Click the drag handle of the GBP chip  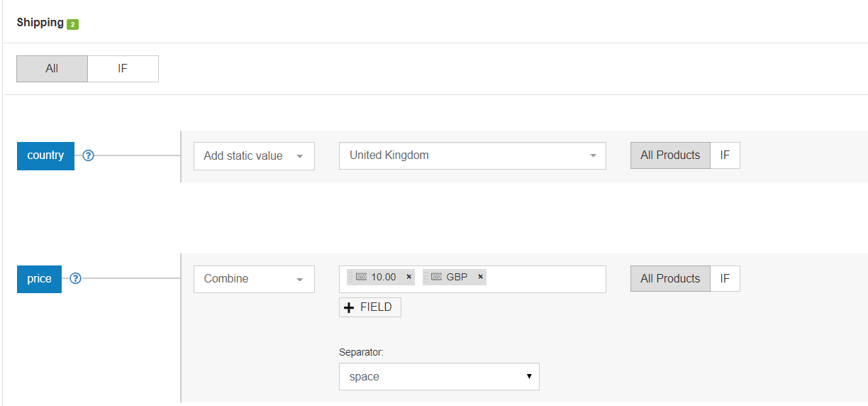425,277
